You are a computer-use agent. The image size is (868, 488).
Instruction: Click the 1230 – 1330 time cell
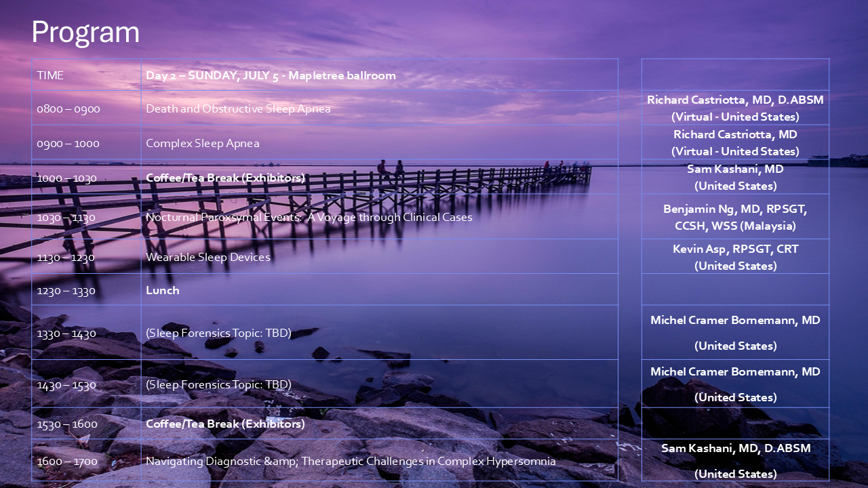66,291
